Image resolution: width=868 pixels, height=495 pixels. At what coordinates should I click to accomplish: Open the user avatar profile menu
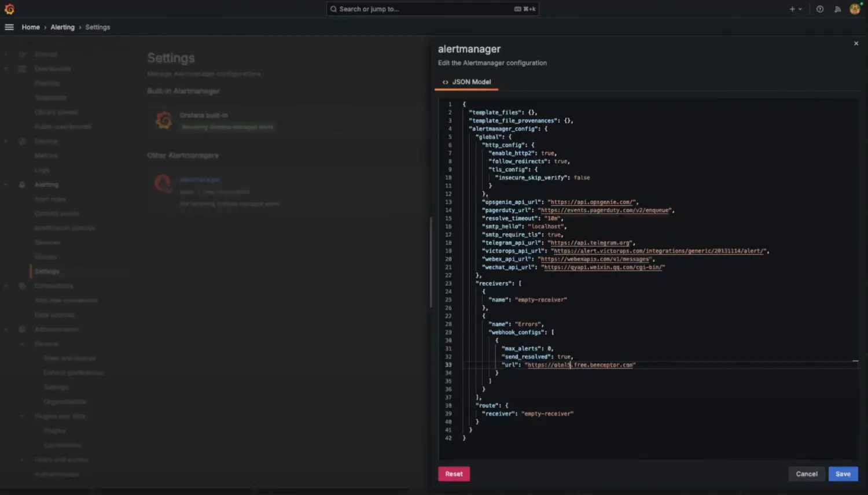(x=855, y=9)
